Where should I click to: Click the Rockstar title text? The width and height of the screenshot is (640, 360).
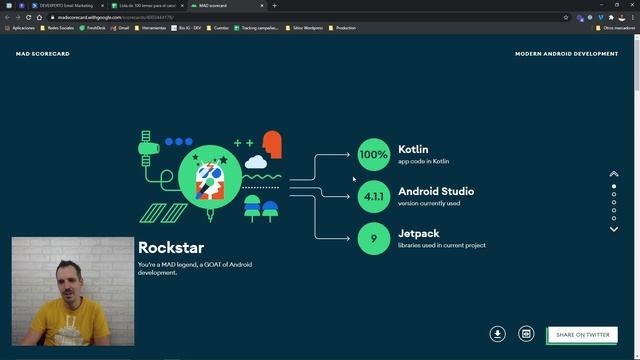[x=171, y=248]
